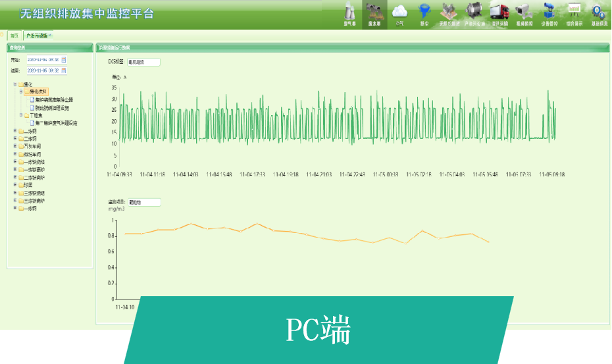The image size is (612, 364).
Task: Click the start time input field
Action: 43,60
